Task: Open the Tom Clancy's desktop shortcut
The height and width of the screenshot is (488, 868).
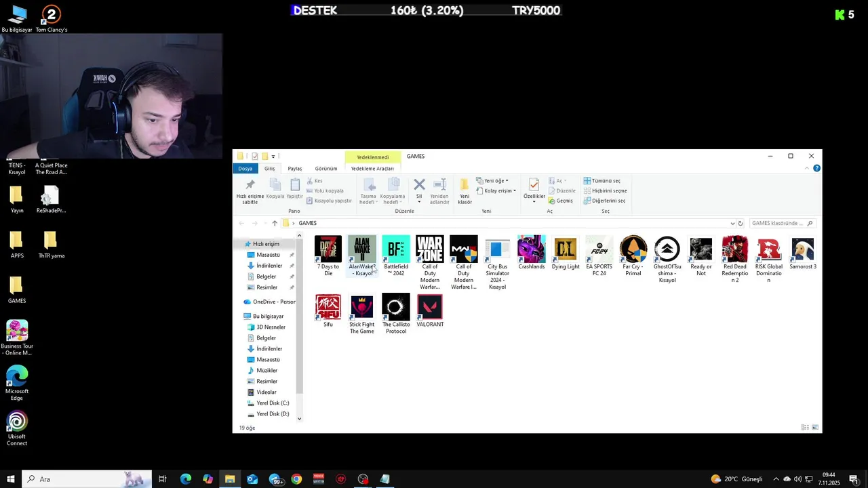Action: point(52,18)
